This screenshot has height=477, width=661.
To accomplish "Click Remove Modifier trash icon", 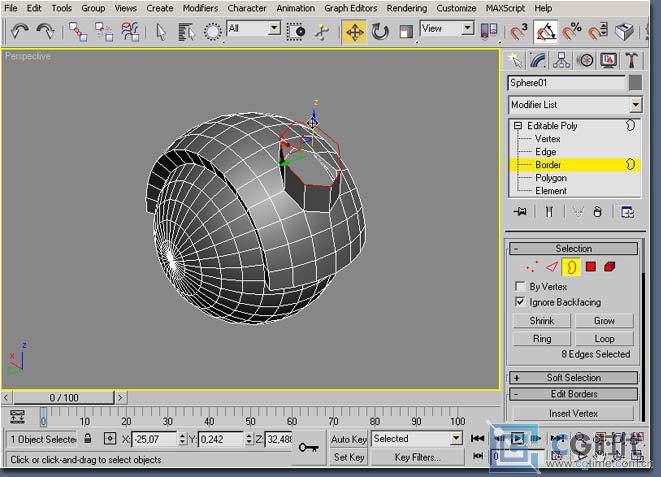I will coord(597,212).
